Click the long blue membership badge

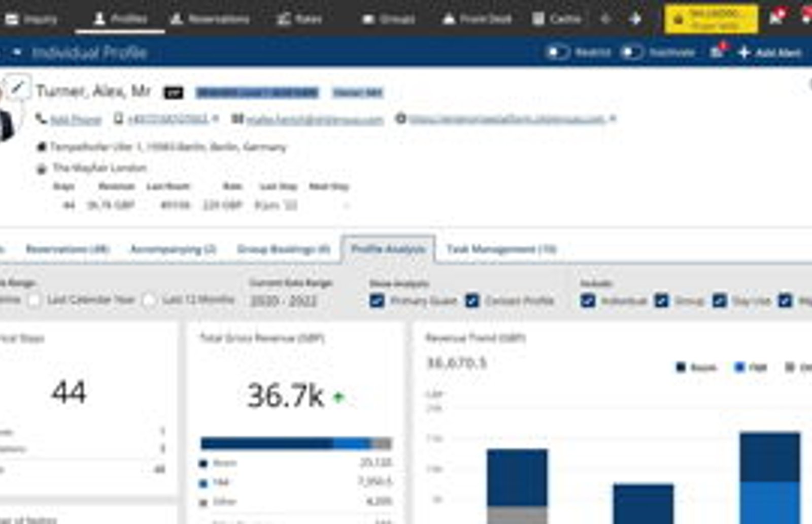[257, 92]
